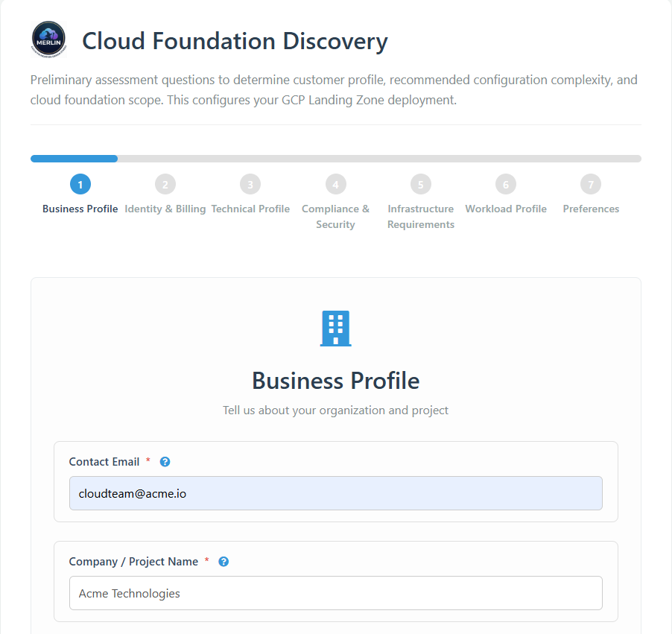Select the Technical Profile step
The image size is (672, 634).
pyautogui.click(x=250, y=209)
